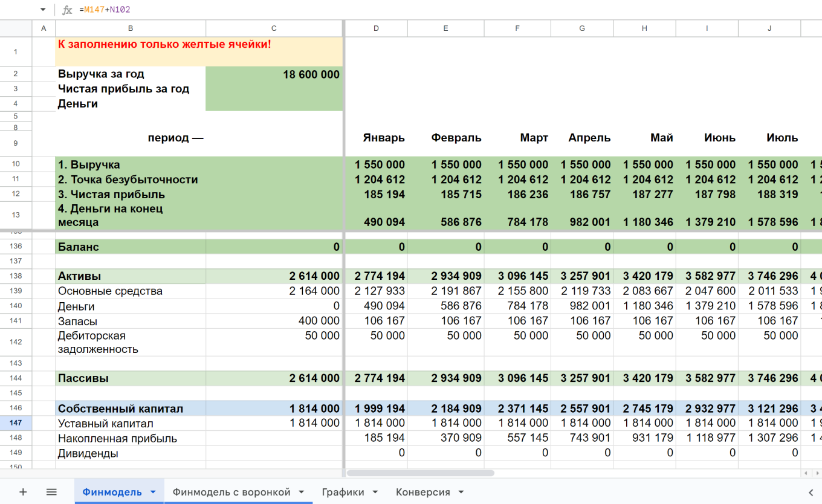Select column D header
The height and width of the screenshot is (504, 822).
(376, 28)
